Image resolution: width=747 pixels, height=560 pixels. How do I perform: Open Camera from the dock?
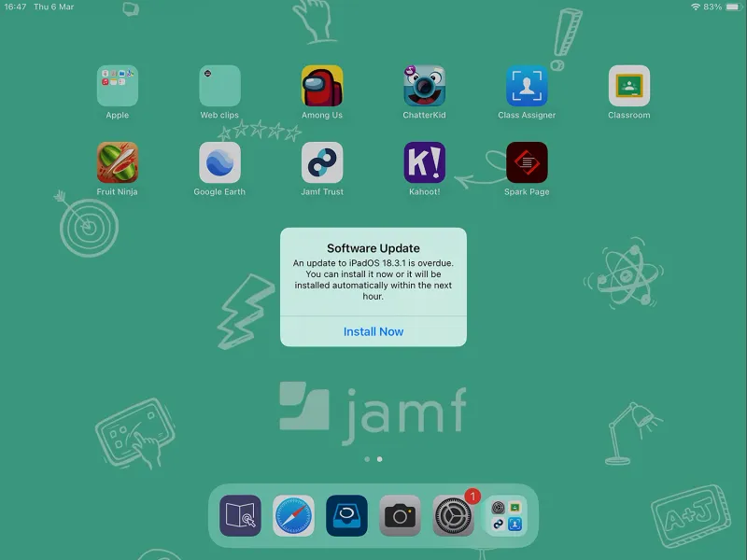coord(401,516)
